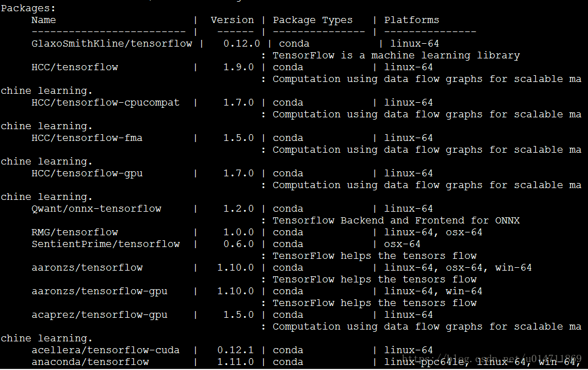Select the Qwant/onnx-tensorflow package name

coord(96,209)
